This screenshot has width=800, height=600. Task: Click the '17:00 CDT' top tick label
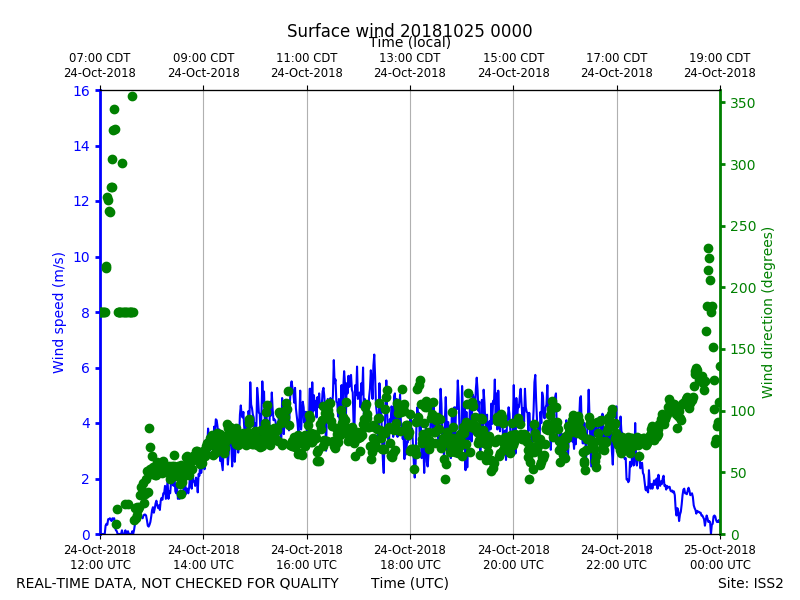617,58
